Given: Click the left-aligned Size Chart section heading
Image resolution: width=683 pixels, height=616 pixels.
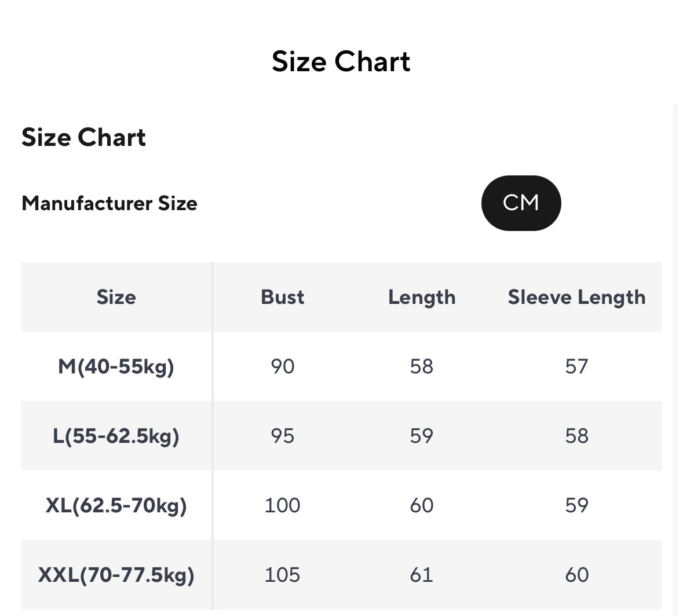Looking at the screenshot, I should point(84,138).
